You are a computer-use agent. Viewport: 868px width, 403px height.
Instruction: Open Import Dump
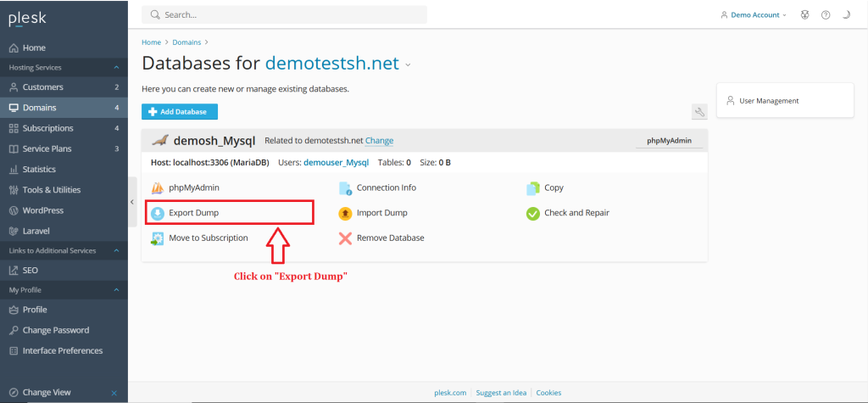[x=382, y=213]
